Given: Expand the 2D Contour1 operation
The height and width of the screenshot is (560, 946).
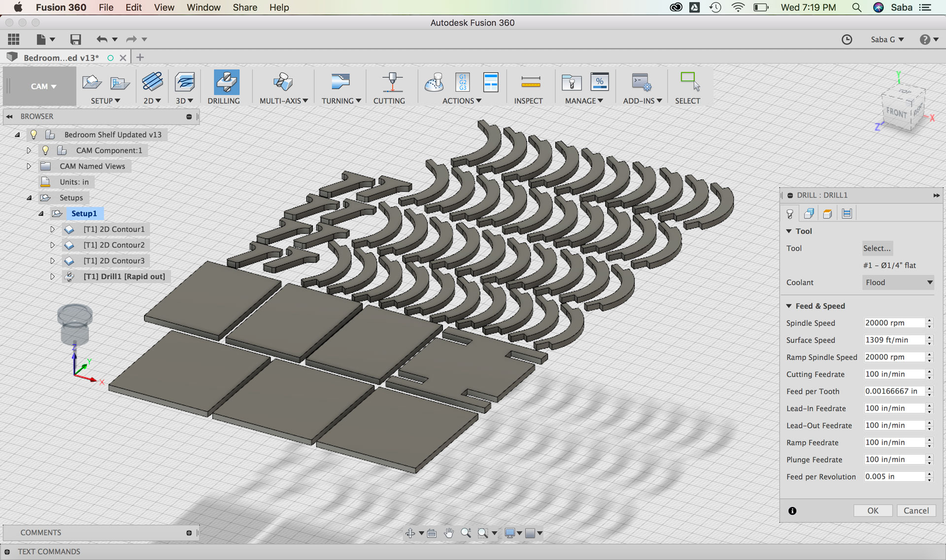Looking at the screenshot, I should tap(52, 229).
